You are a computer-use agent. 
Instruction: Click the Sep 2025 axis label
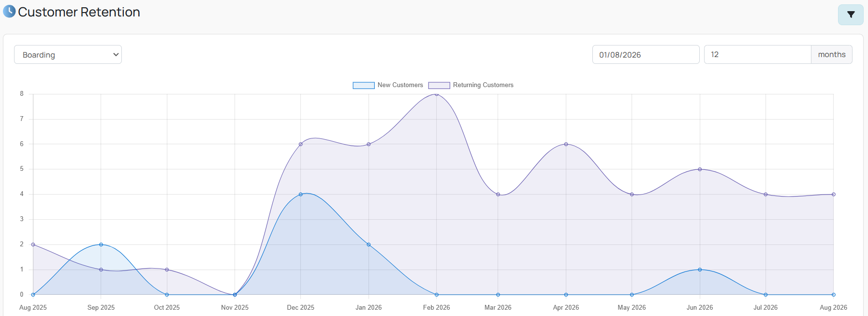click(x=101, y=308)
